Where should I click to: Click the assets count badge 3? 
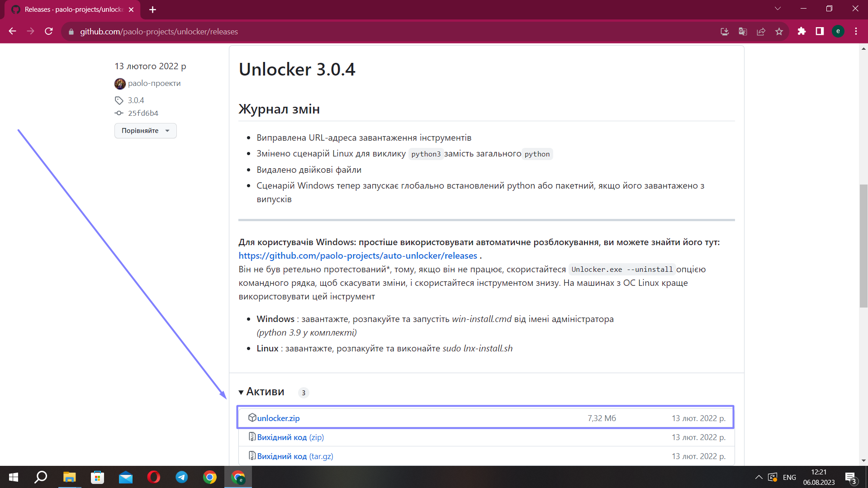pyautogui.click(x=304, y=393)
